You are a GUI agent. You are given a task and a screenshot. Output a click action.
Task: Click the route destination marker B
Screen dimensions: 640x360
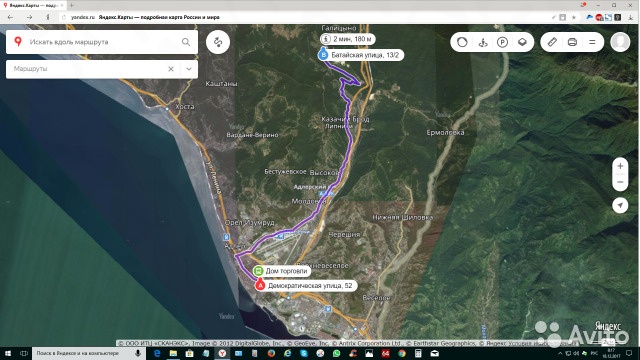[323, 55]
